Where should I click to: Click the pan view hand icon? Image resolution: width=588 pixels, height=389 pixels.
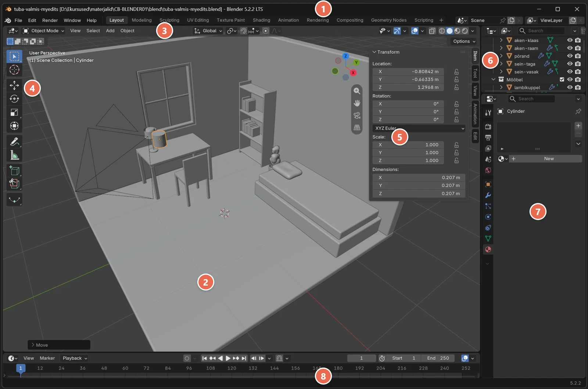click(357, 103)
